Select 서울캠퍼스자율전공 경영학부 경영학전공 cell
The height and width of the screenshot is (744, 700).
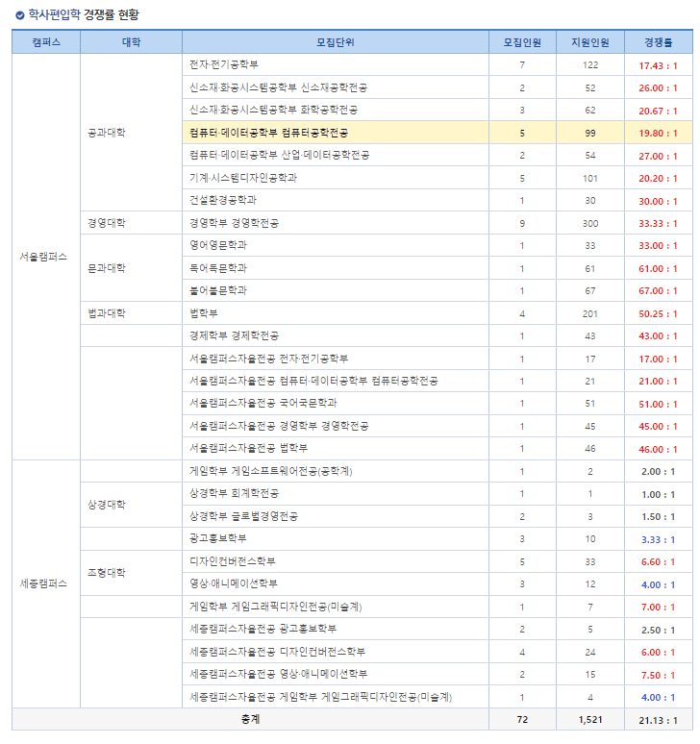pyautogui.click(x=336, y=426)
